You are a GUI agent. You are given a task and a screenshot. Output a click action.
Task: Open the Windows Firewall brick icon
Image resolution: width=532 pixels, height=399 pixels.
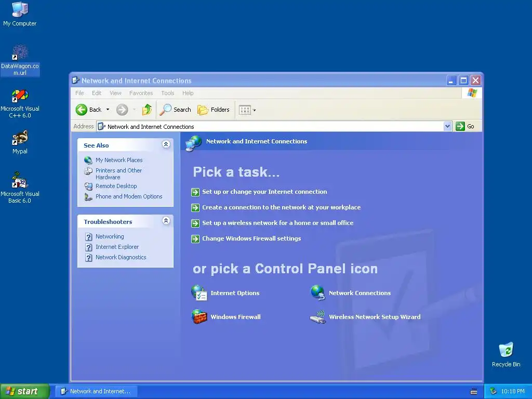[x=199, y=316]
